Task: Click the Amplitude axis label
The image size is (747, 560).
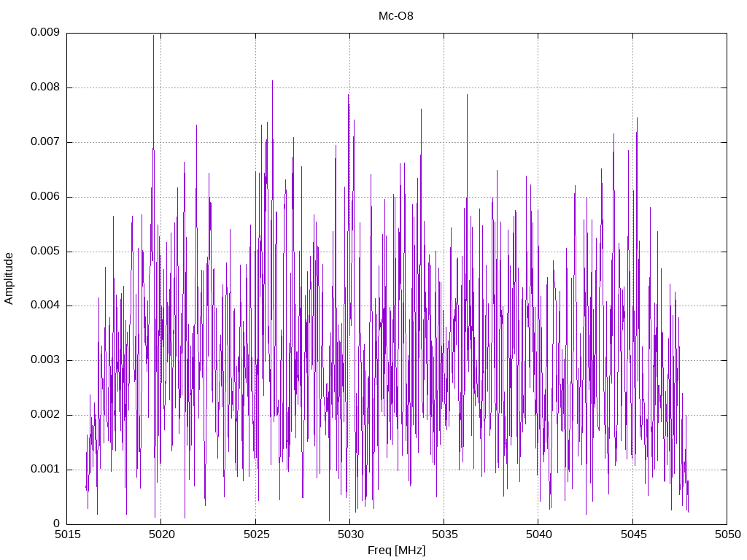Action: pyautogui.click(x=9, y=279)
